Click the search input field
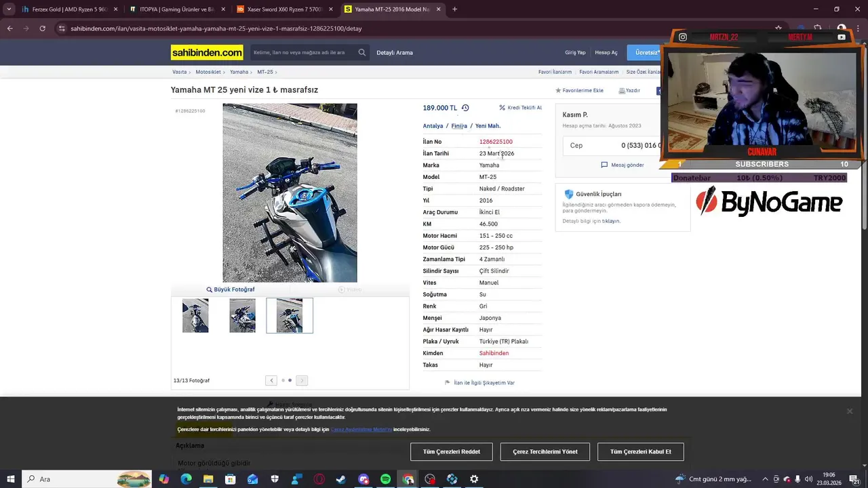 pos(302,52)
